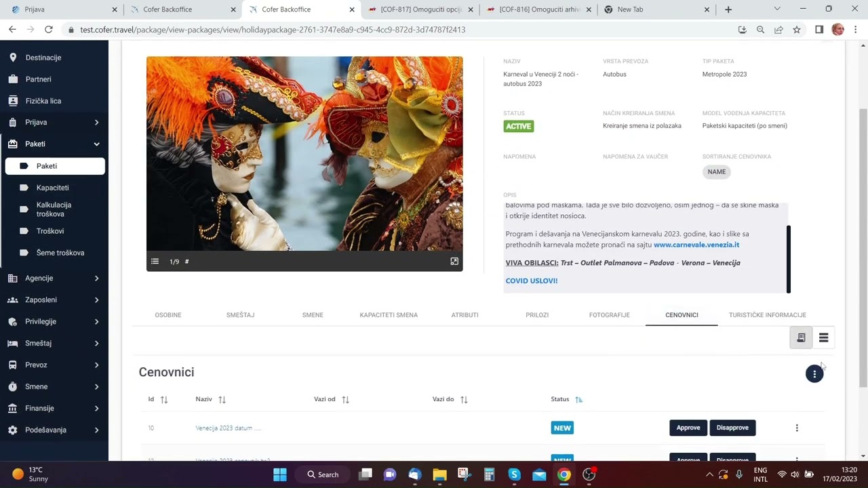Switch to list view of price lists
Screen dimensions: 868x488
pyautogui.click(x=823, y=338)
